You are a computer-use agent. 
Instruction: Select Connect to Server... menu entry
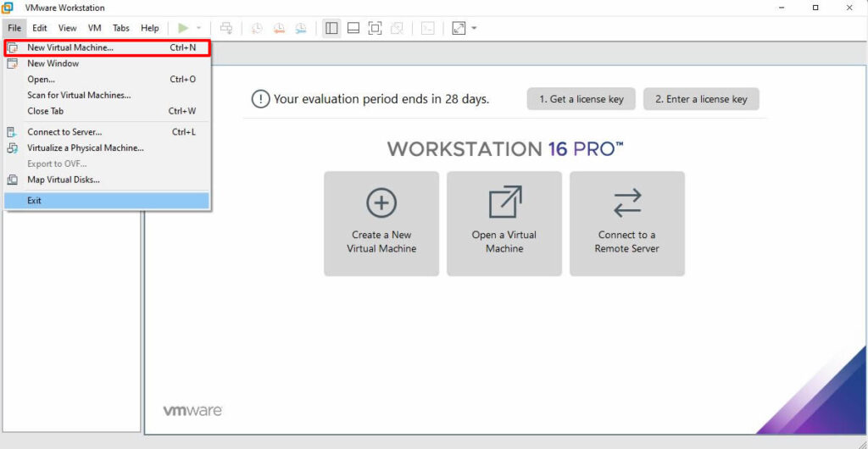[108, 132]
